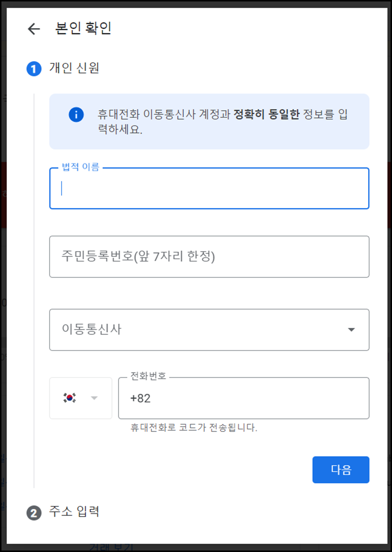Open the 이동통신사 carrier dropdown

[x=209, y=329]
